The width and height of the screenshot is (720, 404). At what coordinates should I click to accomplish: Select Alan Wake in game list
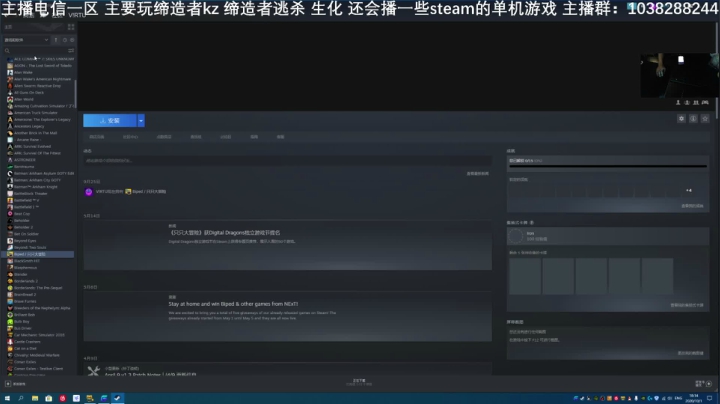(23, 73)
